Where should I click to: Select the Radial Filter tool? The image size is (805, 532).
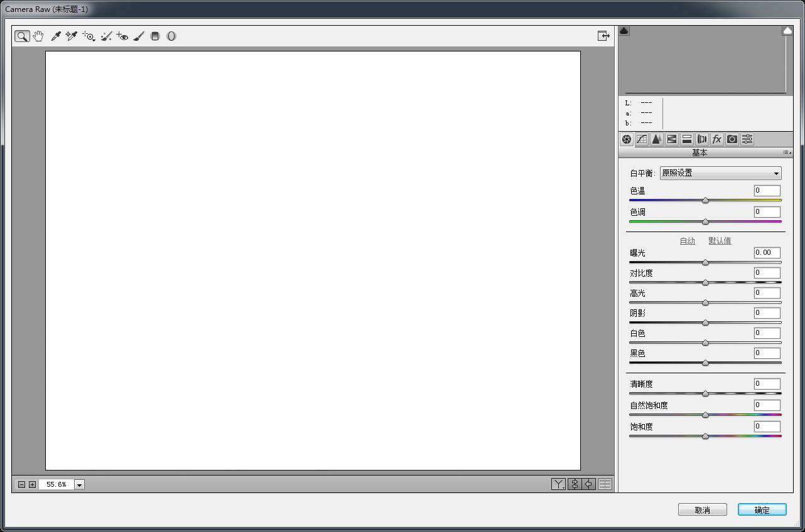[x=171, y=36]
